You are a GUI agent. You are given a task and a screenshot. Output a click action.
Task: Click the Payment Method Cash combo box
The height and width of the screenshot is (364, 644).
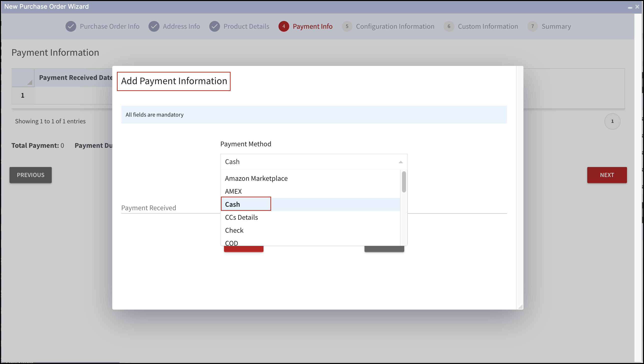313,162
